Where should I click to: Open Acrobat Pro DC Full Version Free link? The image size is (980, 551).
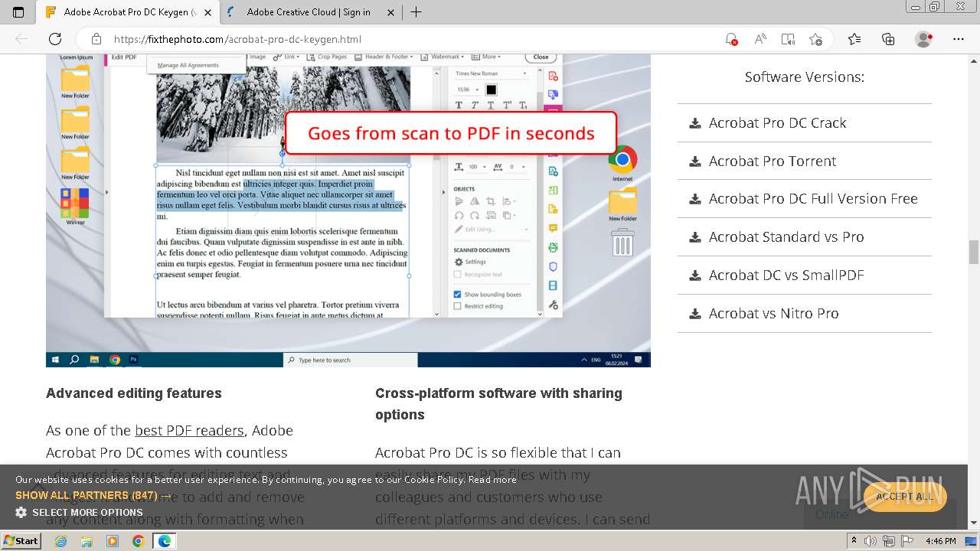[813, 199]
